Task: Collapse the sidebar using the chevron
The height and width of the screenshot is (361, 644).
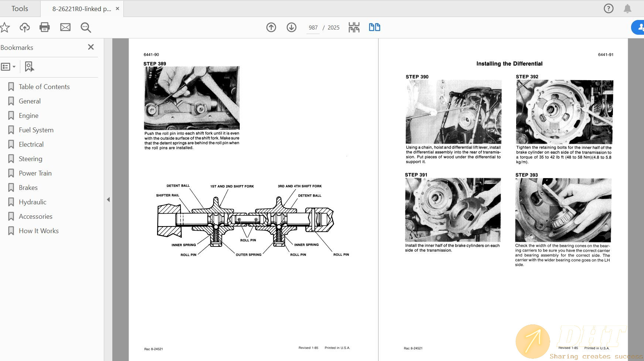Action: point(108,199)
